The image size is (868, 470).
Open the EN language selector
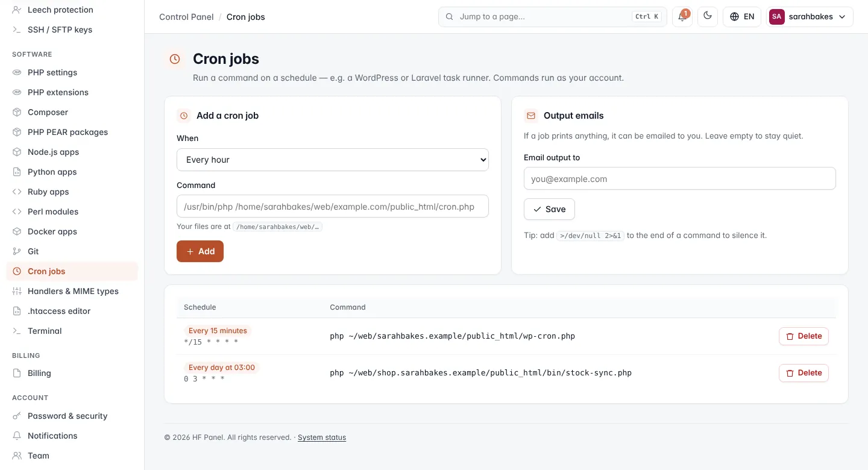[x=742, y=17]
